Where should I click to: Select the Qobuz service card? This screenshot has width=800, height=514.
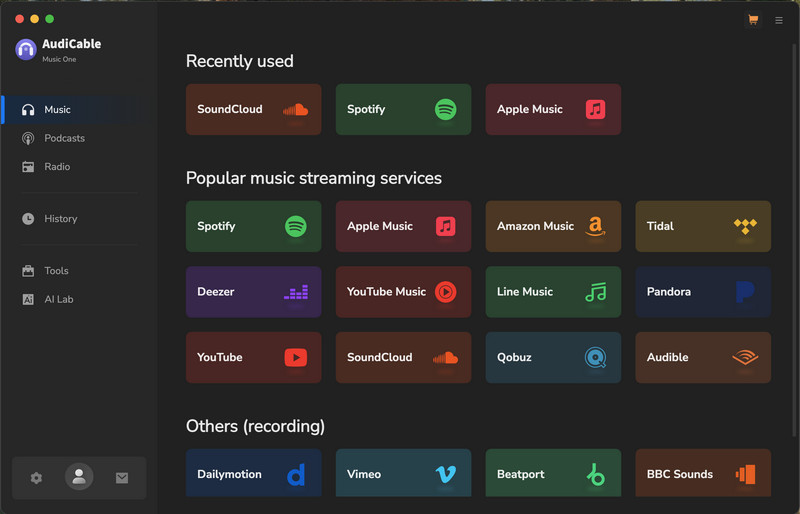point(554,357)
